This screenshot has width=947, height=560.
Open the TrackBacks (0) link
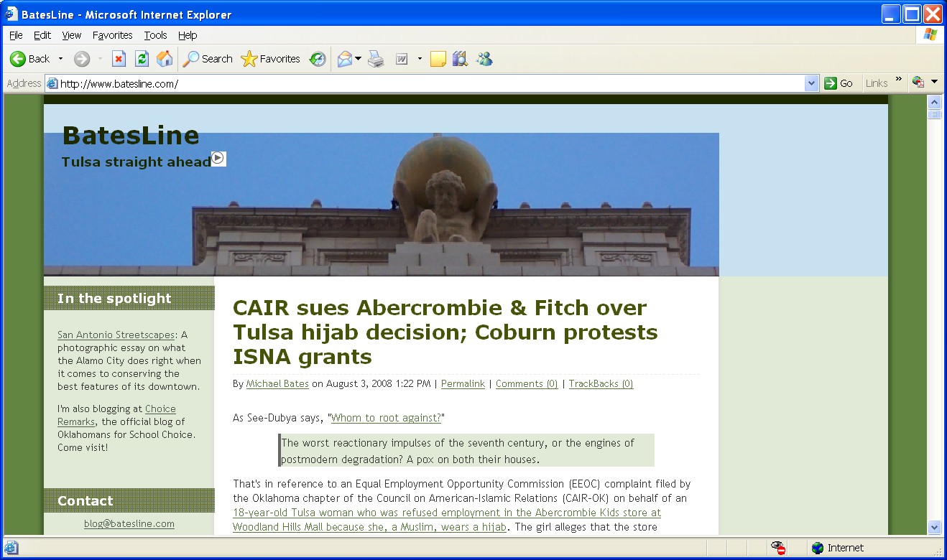[x=601, y=384]
